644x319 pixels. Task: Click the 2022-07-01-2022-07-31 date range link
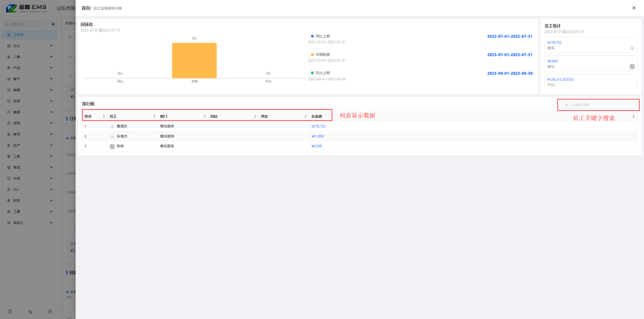[510, 36]
